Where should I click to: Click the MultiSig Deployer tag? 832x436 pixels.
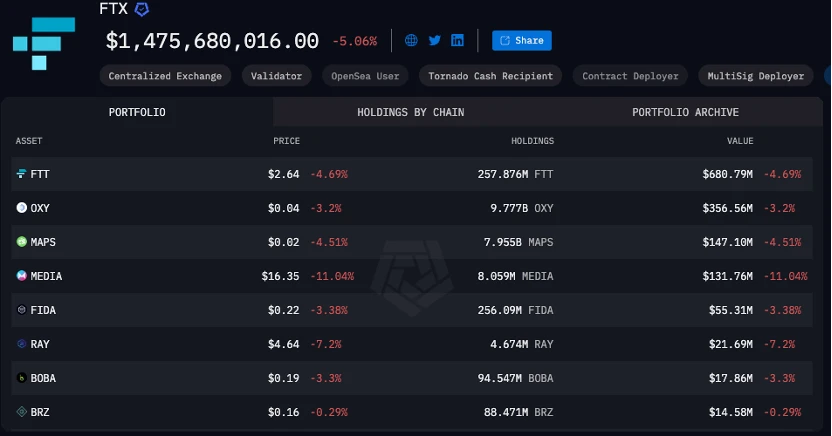755,76
